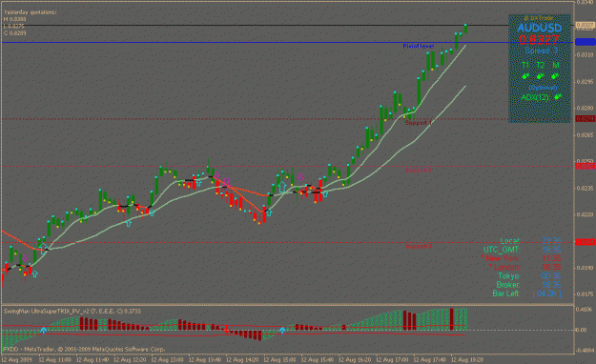Screen dimensions: 596x364
Task: Click the 12 Aug 13:00 time axis label
Action: 167,359
